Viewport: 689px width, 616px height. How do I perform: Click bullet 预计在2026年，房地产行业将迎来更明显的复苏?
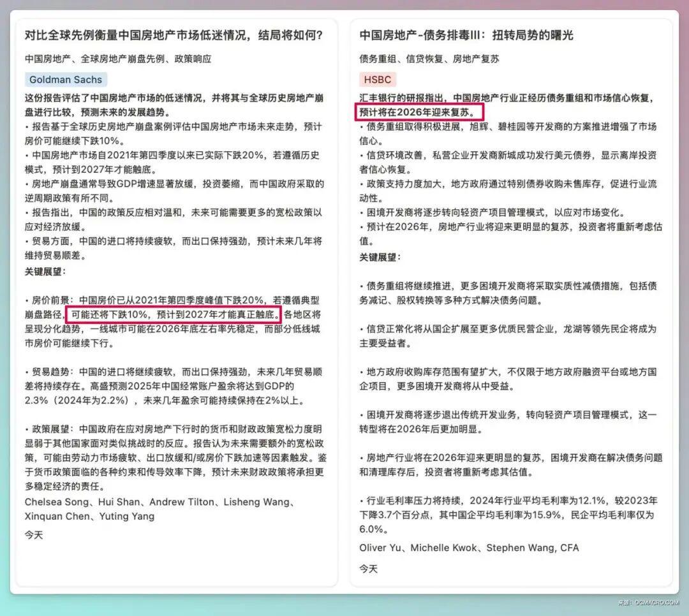(x=510, y=234)
